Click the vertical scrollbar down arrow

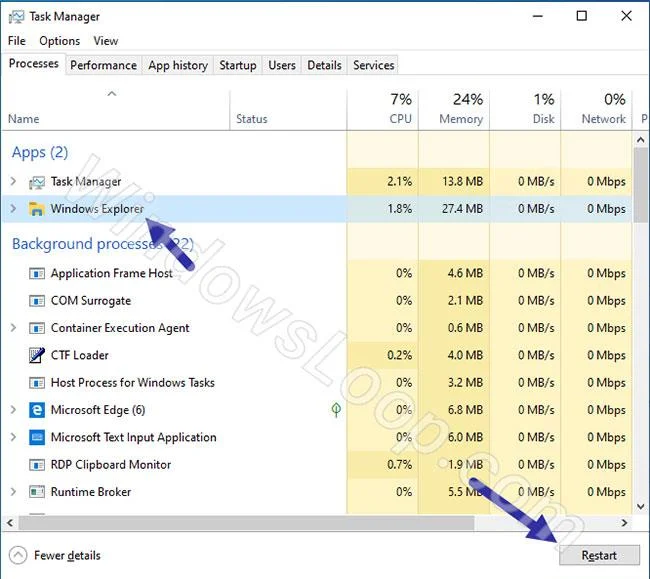[x=641, y=506]
